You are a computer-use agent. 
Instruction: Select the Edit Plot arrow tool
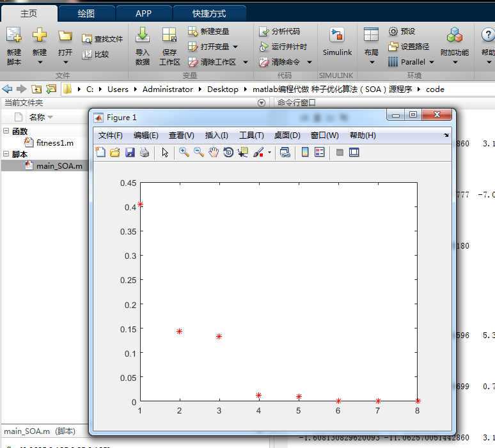165,152
